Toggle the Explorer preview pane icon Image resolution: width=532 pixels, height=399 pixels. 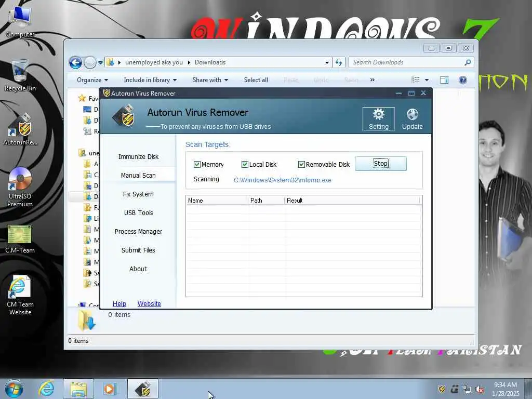pyautogui.click(x=444, y=80)
